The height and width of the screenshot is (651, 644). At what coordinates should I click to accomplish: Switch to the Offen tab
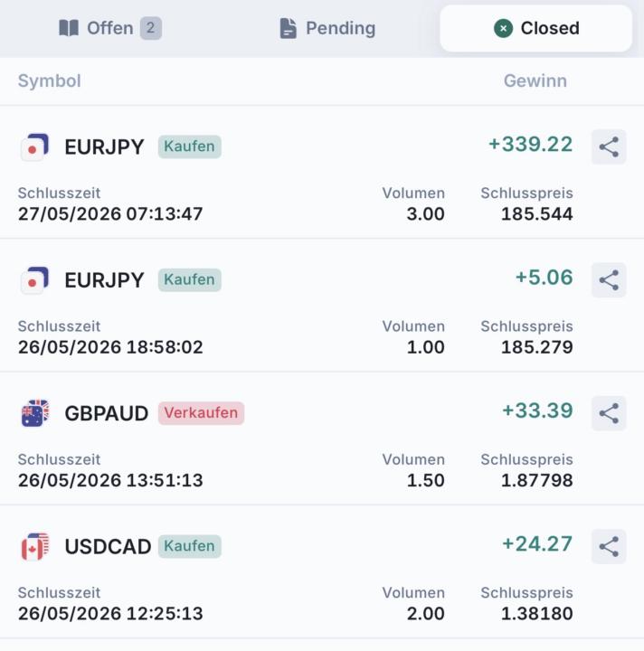(x=110, y=28)
